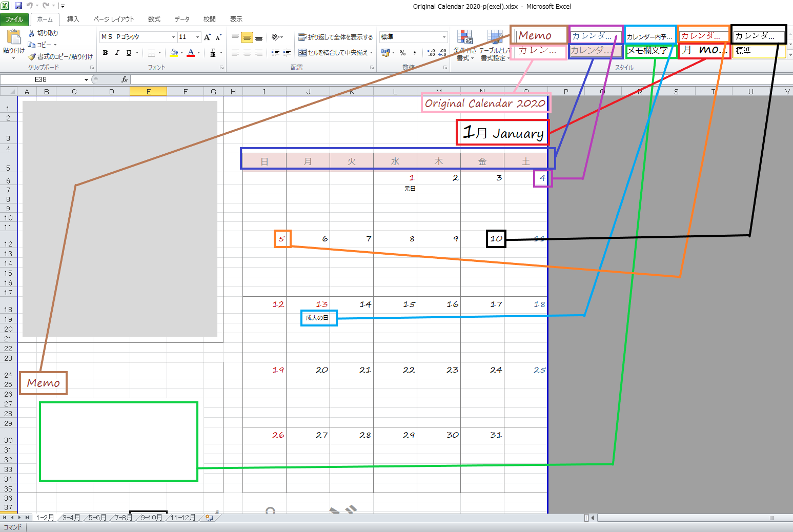
Task: Toggle middle vertical alignment (highlighted)
Action: [247, 37]
